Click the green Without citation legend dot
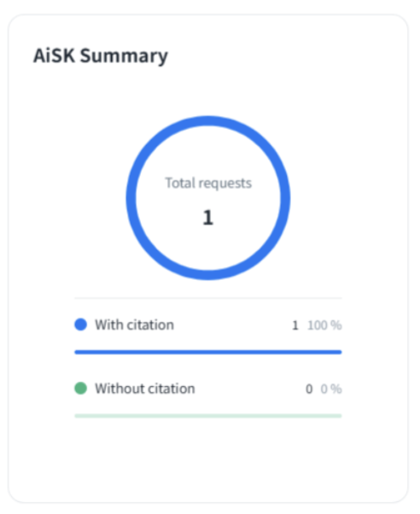 pyautogui.click(x=80, y=388)
